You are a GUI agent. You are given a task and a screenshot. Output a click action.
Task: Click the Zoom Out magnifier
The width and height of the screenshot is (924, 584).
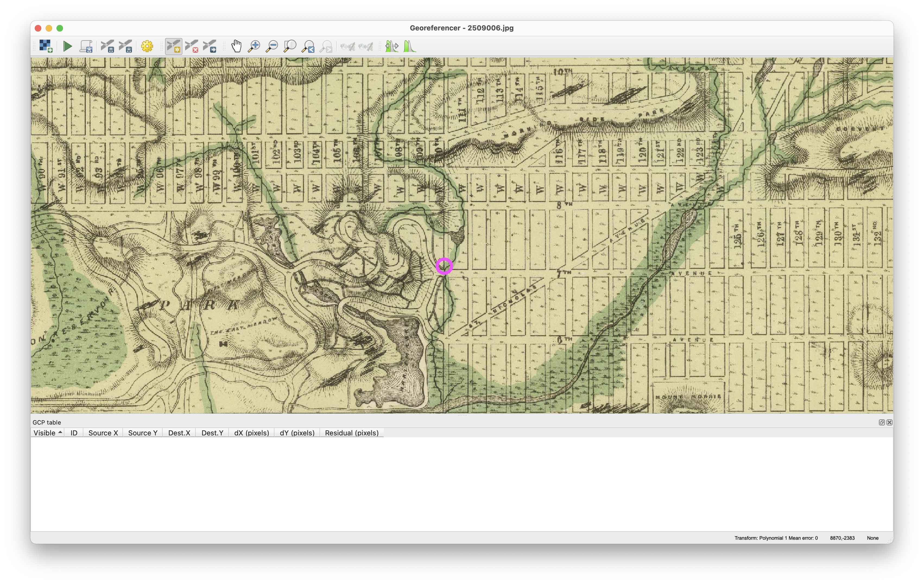(x=272, y=46)
